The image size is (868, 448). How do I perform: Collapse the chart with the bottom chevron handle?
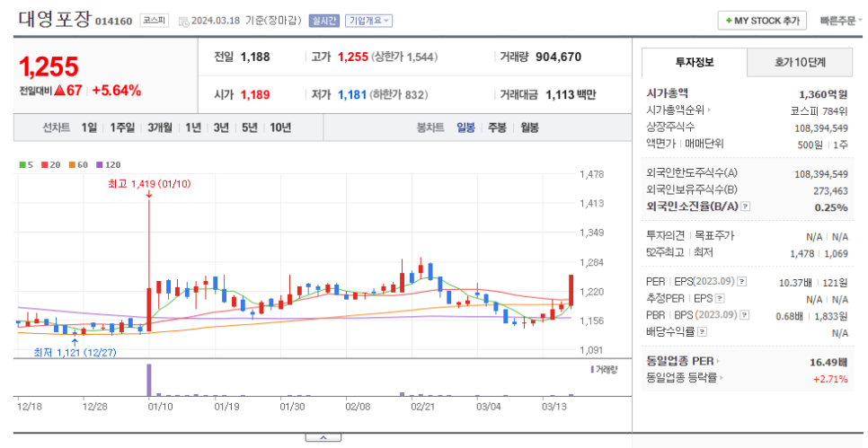[x=323, y=437]
